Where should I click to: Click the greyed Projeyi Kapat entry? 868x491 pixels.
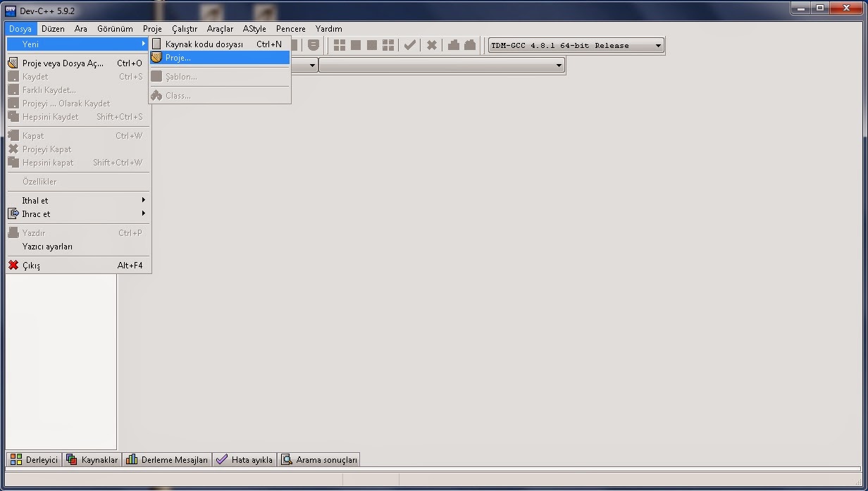[79, 149]
